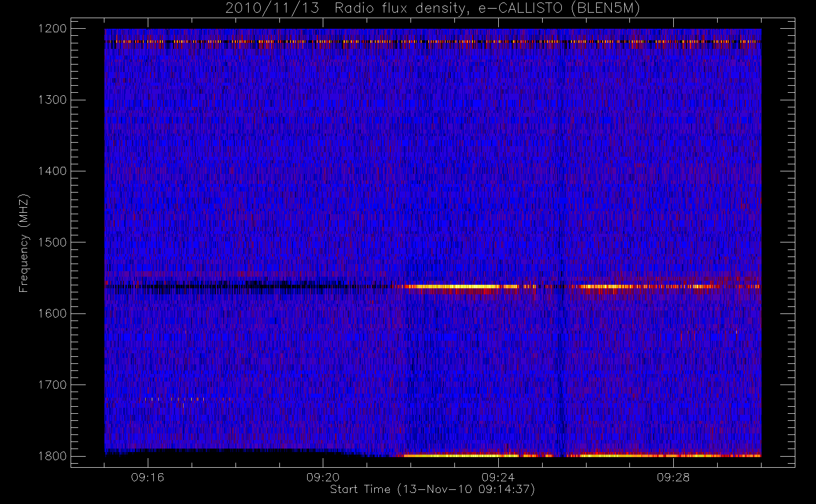Click the 'Start Time (13-Nov-10 09:14:37)' label
Image resolution: width=816 pixels, height=504 pixels.
(432, 489)
